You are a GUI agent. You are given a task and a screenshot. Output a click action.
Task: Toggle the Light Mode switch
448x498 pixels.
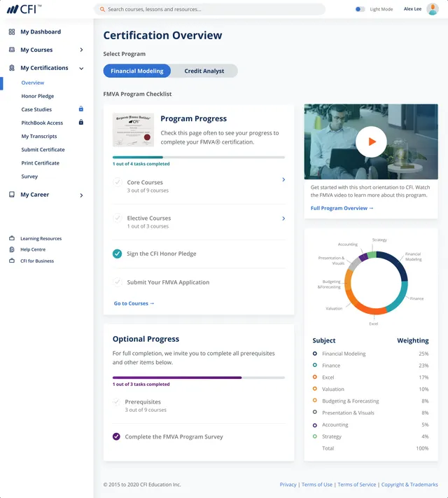pyautogui.click(x=360, y=9)
